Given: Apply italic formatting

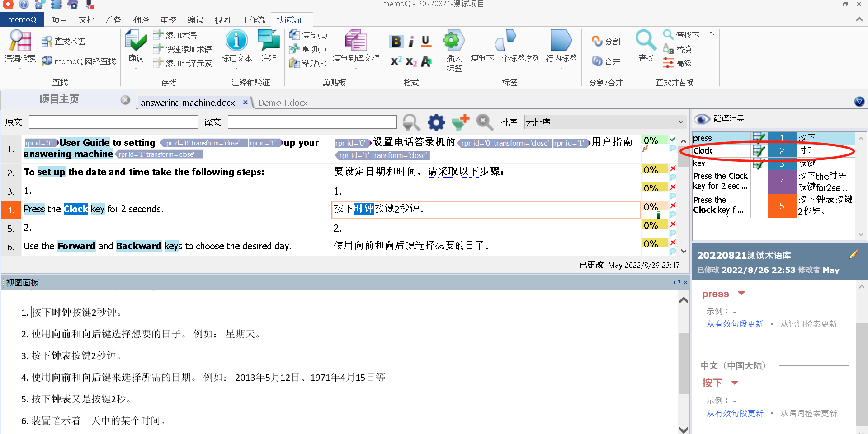Looking at the screenshot, I should (x=411, y=42).
